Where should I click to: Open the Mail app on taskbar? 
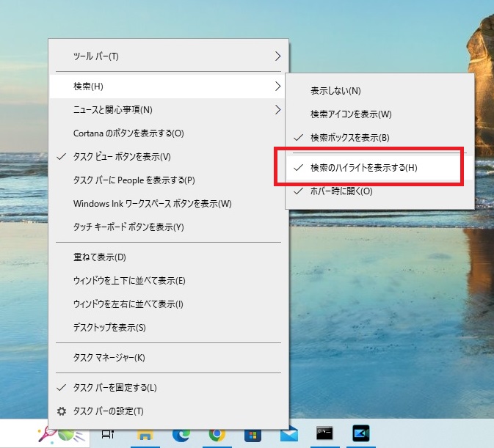(x=289, y=435)
